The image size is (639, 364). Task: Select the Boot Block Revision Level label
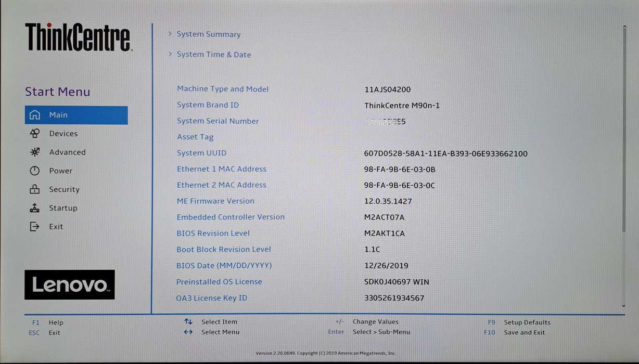(x=224, y=250)
